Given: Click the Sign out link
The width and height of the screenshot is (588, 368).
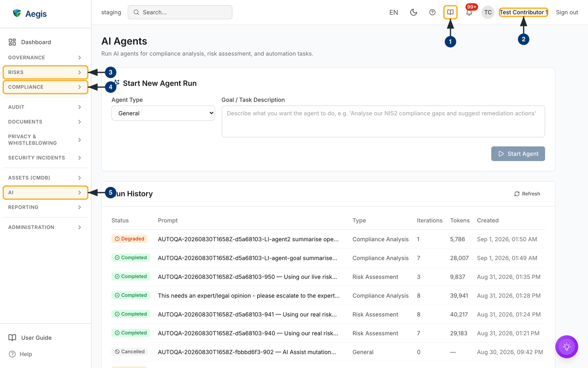Looking at the screenshot, I should (x=567, y=12).
